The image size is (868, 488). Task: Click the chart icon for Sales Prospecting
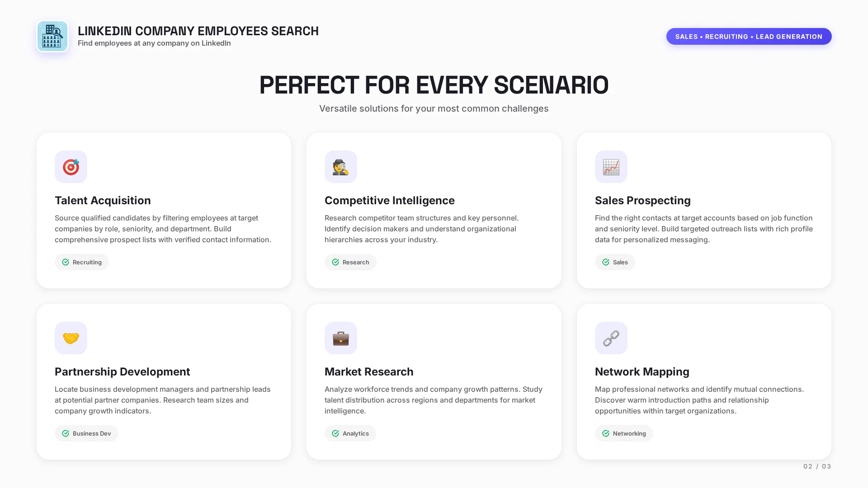(x=611, y=167)
